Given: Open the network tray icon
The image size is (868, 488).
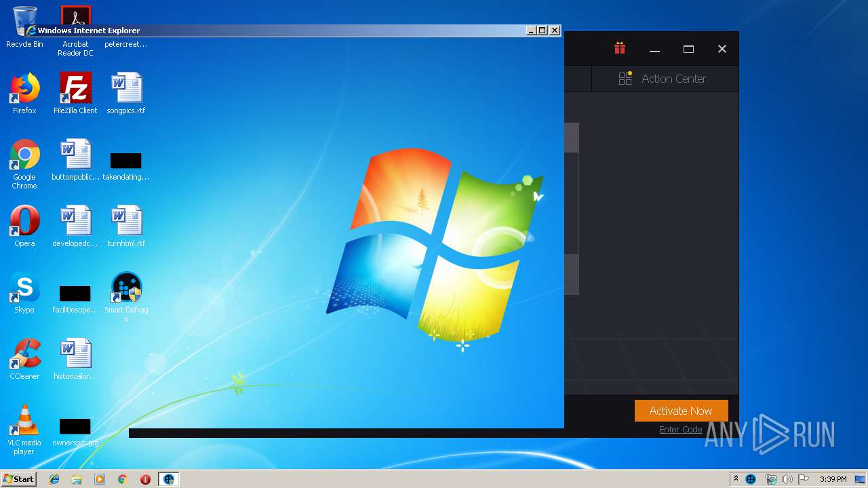Looking at the screenshot, I should [770, 479].
